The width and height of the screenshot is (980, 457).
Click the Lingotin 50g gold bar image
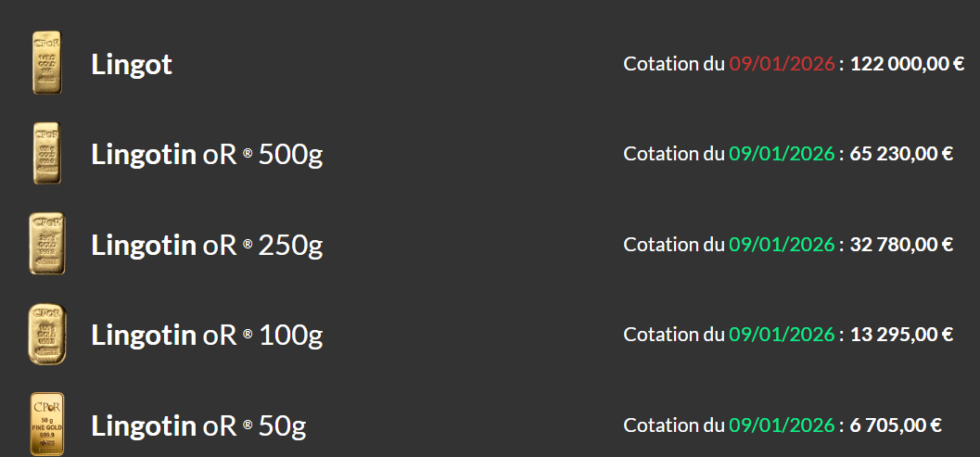47,424
